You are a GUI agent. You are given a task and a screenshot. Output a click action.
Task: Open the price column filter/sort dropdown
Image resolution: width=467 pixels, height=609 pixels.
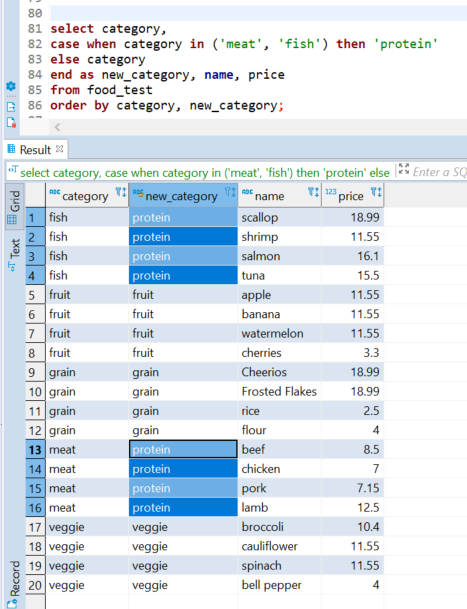pyautogui.click(x=376, y=192)
